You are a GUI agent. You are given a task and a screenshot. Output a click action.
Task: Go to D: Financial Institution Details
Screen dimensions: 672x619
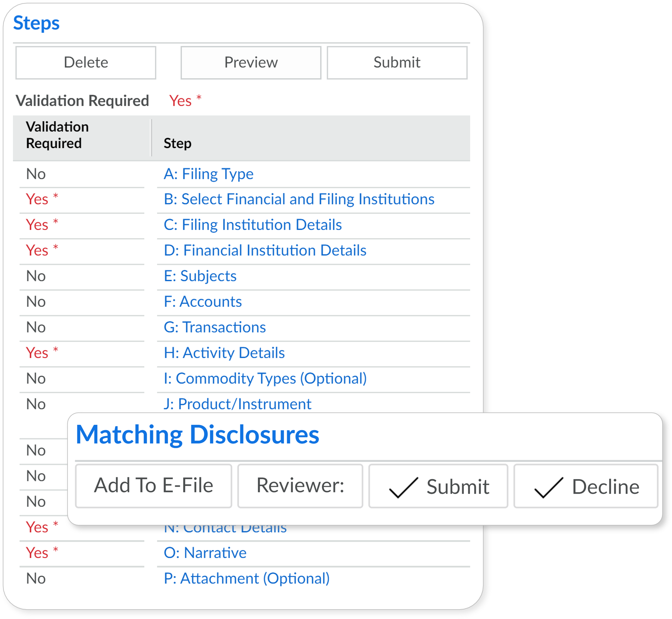[265, 250]
